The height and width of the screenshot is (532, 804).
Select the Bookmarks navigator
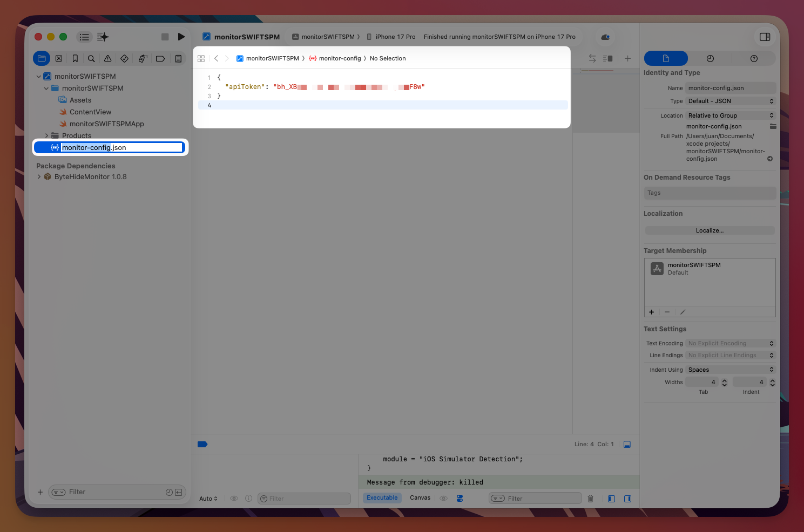(75, 58)
